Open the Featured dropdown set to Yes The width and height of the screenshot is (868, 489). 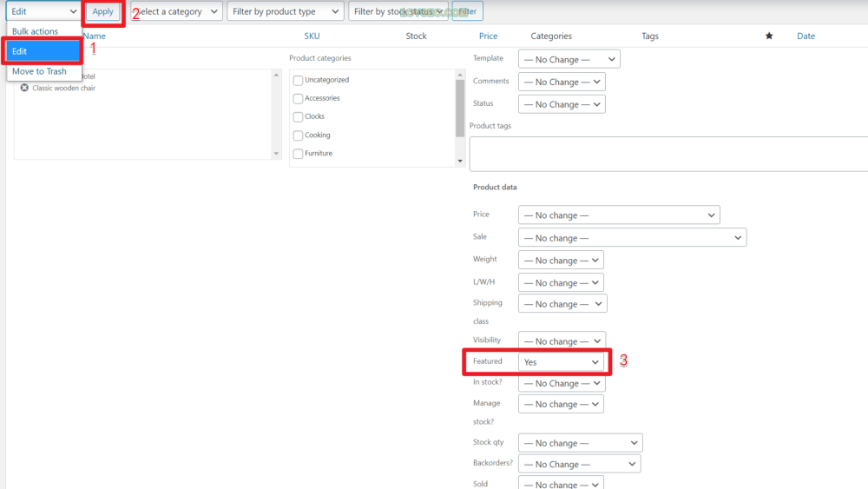pos(561,361)
